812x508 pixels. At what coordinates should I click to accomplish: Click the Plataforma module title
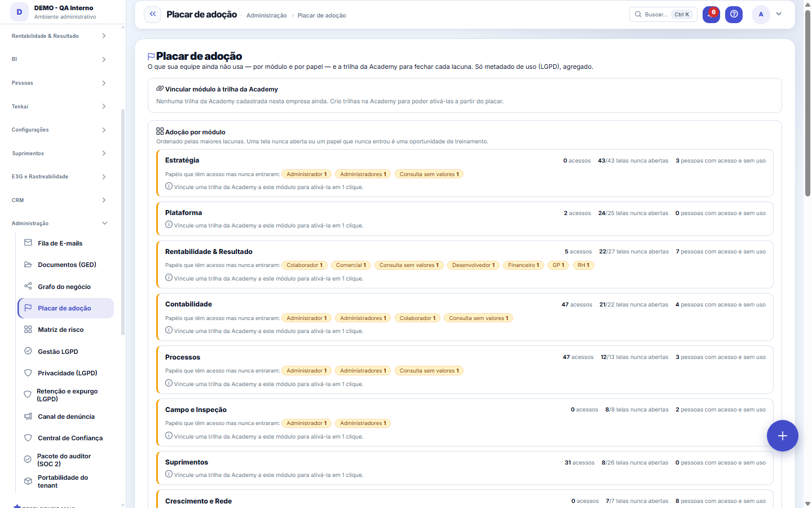[183, 213]
